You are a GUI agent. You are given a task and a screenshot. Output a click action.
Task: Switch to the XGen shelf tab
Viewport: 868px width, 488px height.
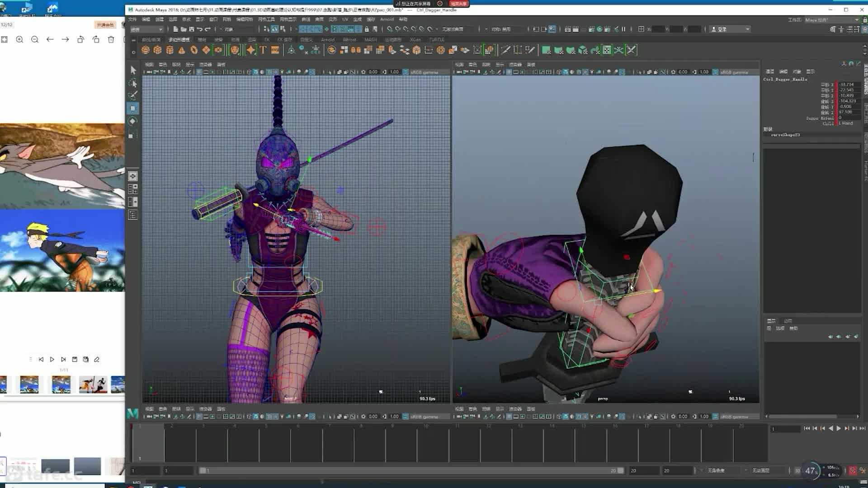(415, 40)
